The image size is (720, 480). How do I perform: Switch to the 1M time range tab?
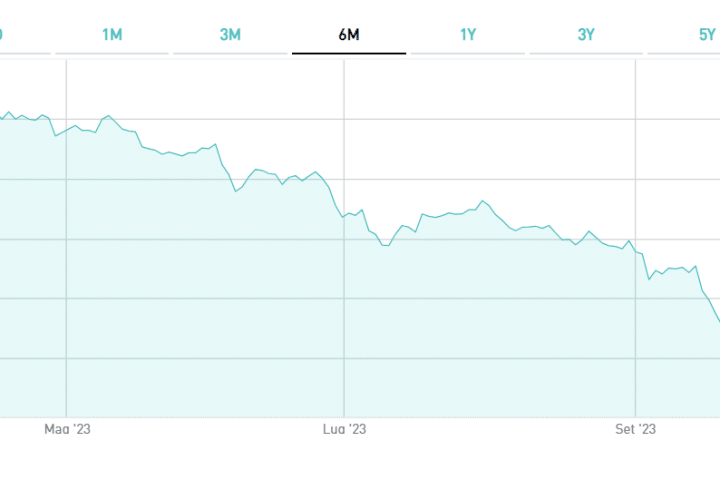click(x=112, y=35)
